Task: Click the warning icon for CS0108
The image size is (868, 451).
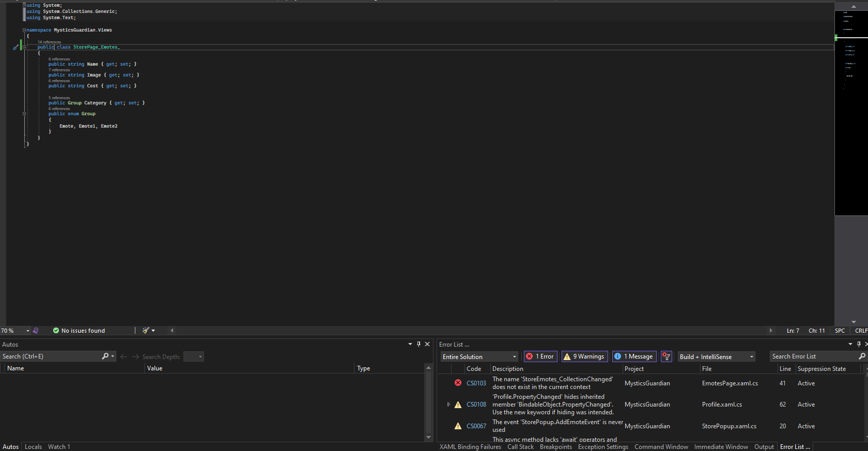Action: (458, 405)
